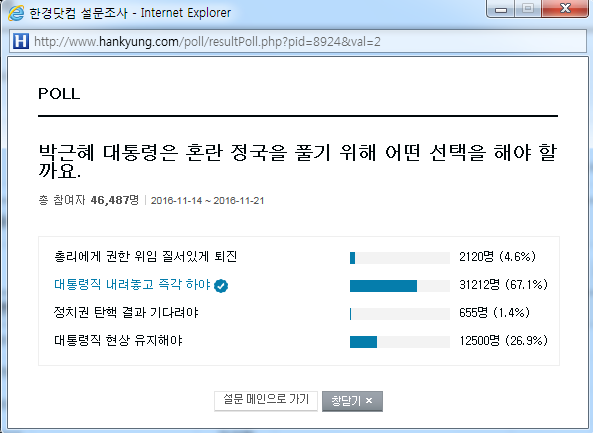Click the vote count 655명 (1.4%)

[494, 313]
